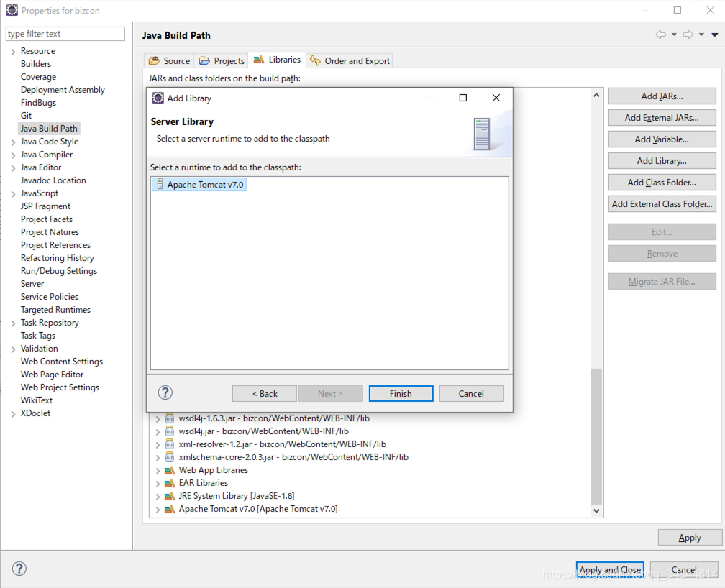725x588 pixels.
Task: Select Targeted Runtimes in properties tree
Action: click(55, 310)
